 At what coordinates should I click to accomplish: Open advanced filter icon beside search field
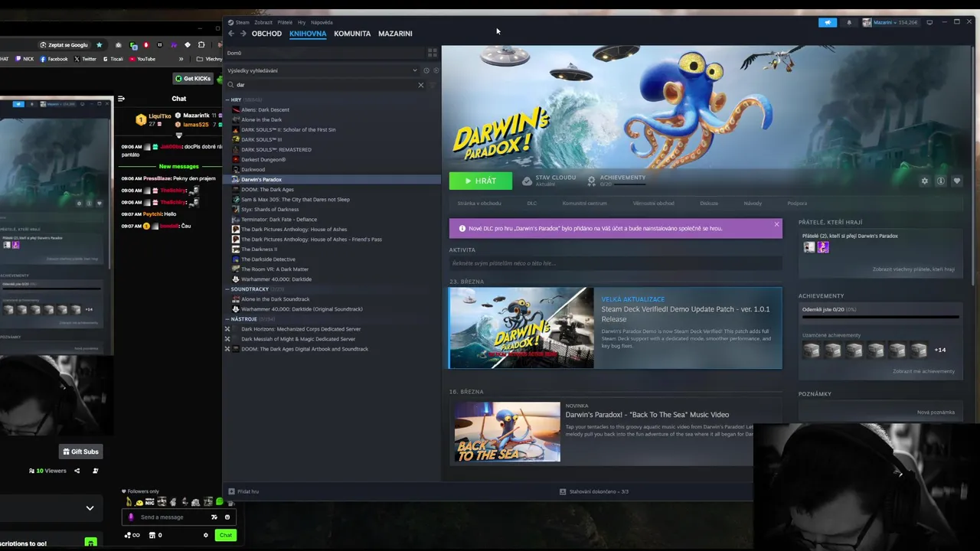coord(433,85)
